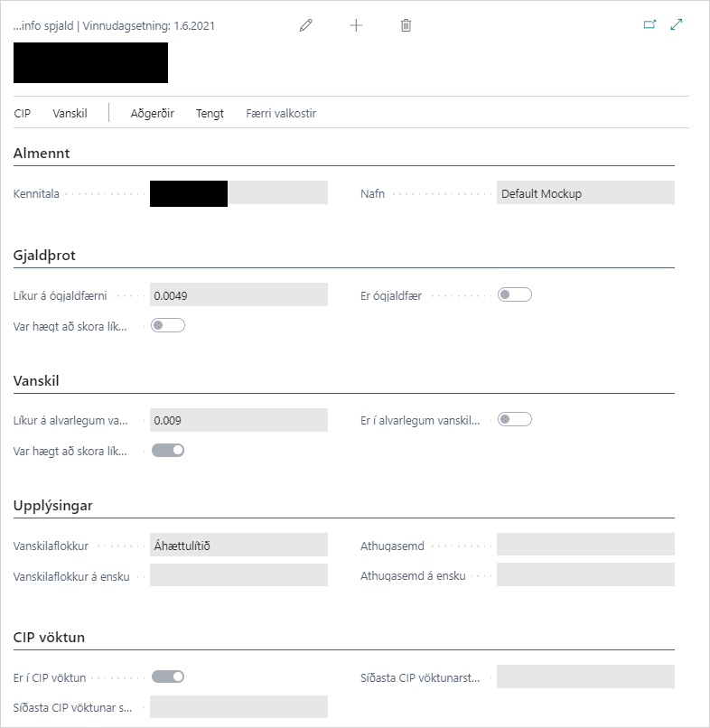Viewport: 710px width, 728px height.
Task: Expand the page to full screen
Action: tap(677, 25)
